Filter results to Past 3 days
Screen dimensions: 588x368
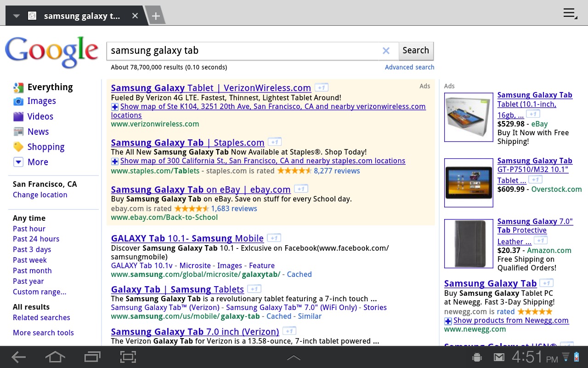[32, 249]
